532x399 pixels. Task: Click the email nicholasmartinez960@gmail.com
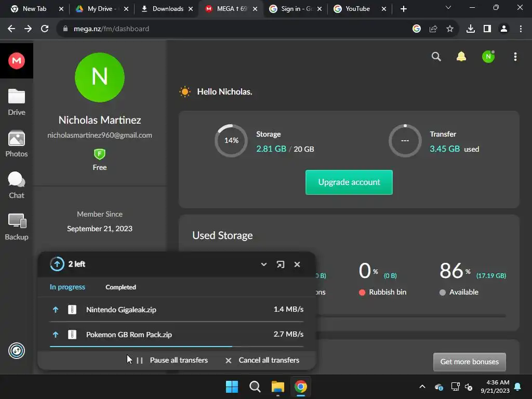coord(99,136)
